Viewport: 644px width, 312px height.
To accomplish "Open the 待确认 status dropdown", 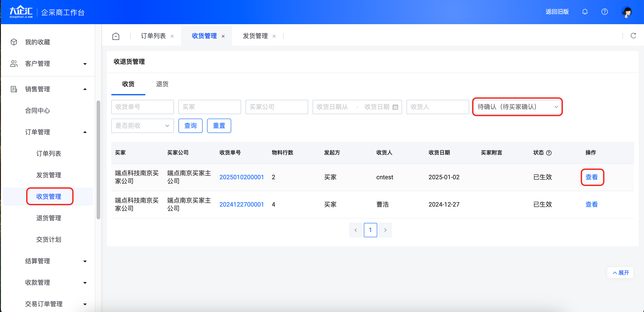I will [517, 107].
